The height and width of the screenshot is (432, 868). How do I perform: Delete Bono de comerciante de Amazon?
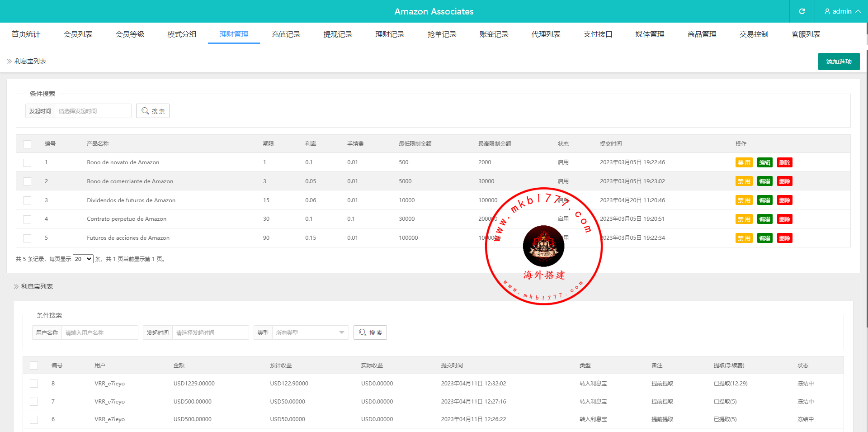point(784,181)
